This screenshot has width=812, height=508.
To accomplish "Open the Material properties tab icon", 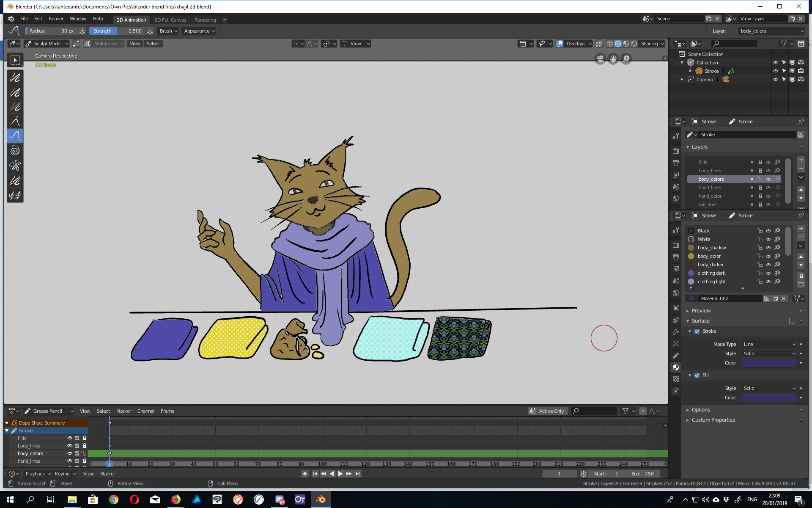I will (676, 367).
